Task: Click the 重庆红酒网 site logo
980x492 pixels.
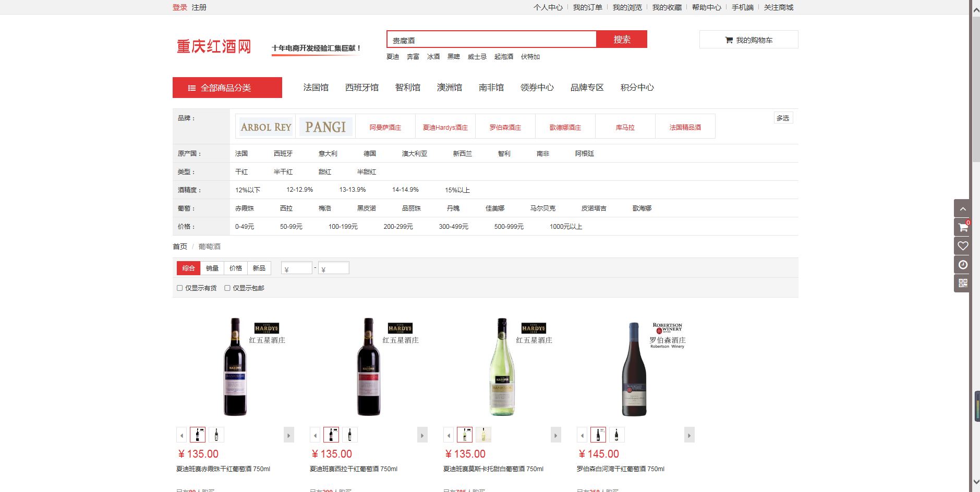Action: click(x=214, y=46)
